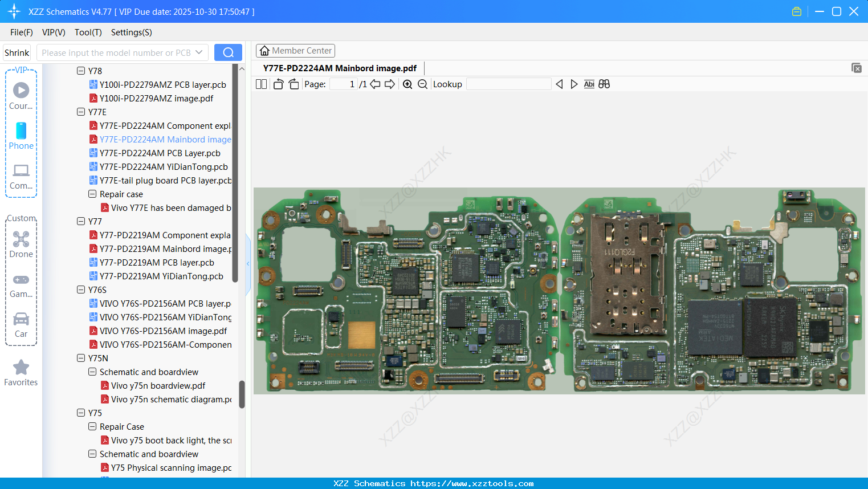The height and width of the screenshot is (489, 868).
Task: Click the Page number input field
Action: click(344, 84)
